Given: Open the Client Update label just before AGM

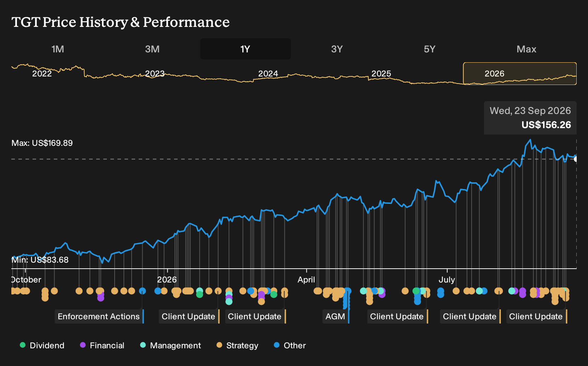Looking at the screenshot, I should pyautogui.click(x=255, y=316).
